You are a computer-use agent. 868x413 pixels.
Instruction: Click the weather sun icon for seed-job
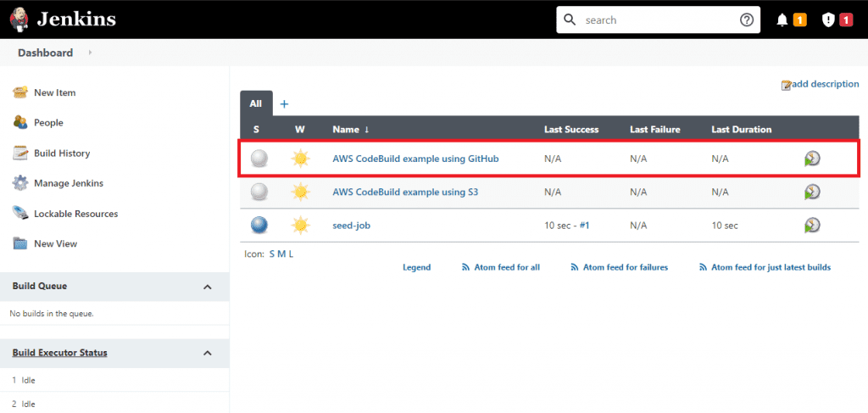tap(300, 225)
